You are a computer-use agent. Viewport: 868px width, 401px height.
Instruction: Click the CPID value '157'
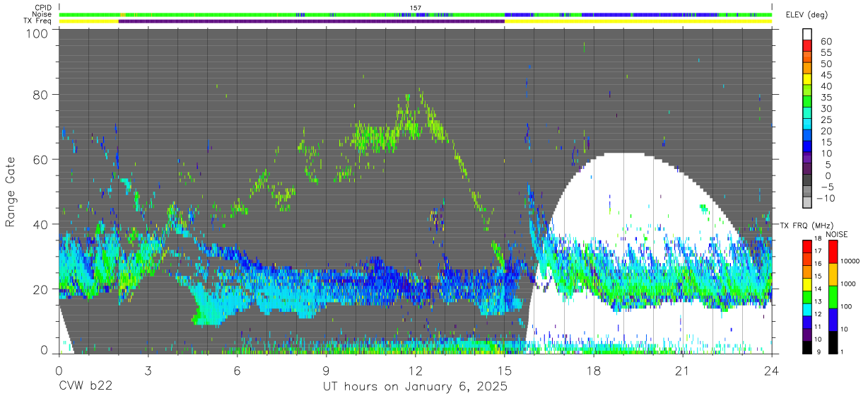(416, 8)
